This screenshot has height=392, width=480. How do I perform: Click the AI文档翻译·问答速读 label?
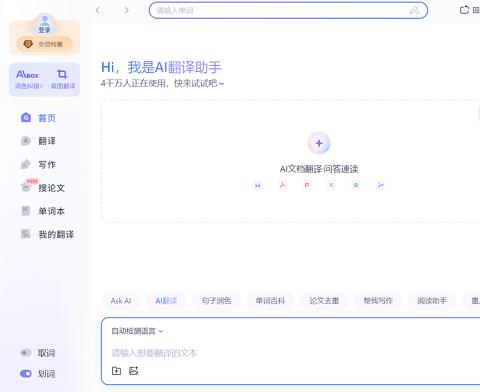point(319,169)
